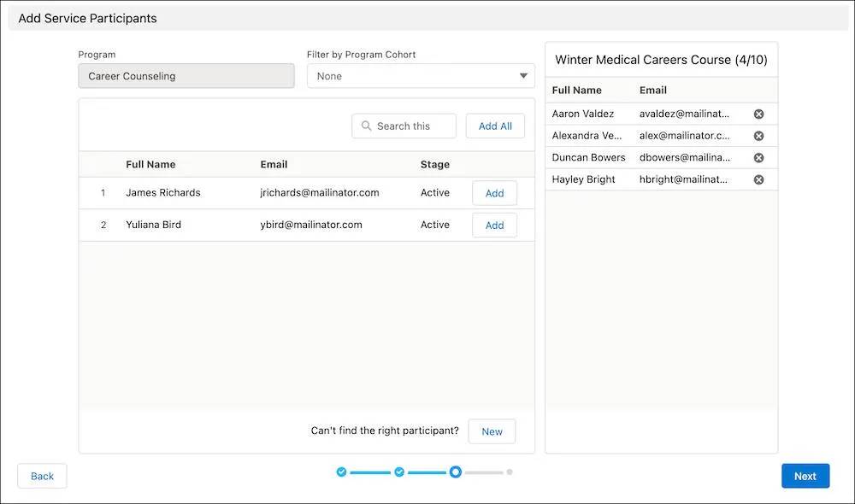Click the Add All button

(x=495, y=126)
